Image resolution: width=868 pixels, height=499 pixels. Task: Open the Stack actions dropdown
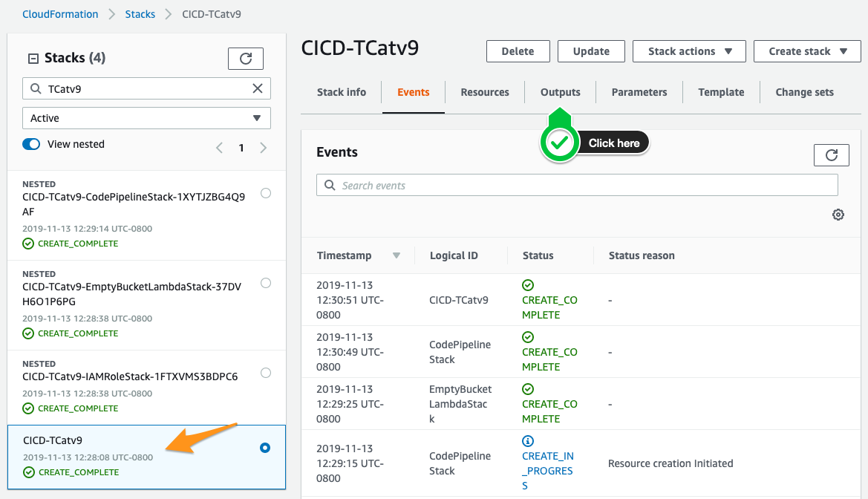point(689,51)
